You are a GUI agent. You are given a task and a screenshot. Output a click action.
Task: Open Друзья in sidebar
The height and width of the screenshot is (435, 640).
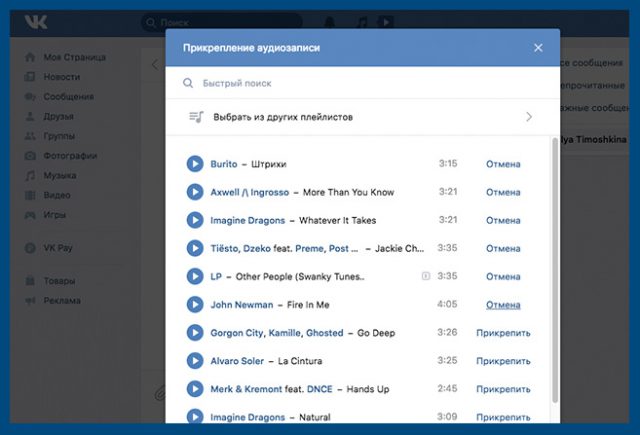49,116
